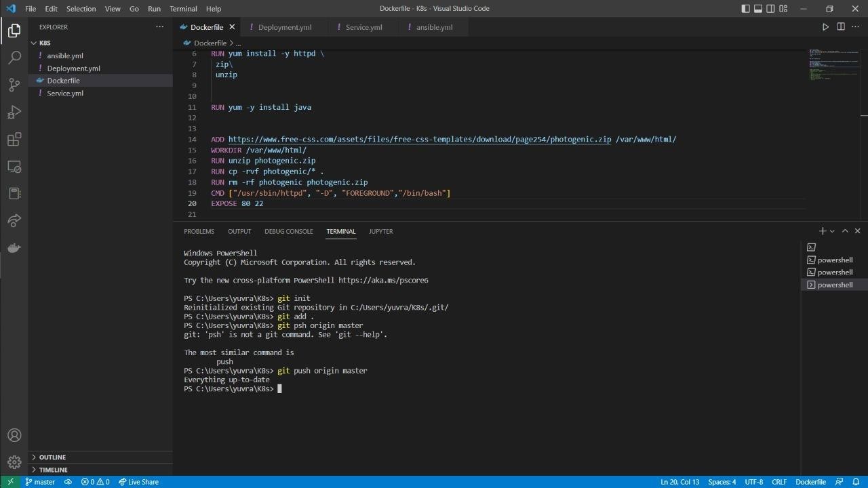Open Remote Explorer in activity bar
868x488 pixels.
point(14,166)
